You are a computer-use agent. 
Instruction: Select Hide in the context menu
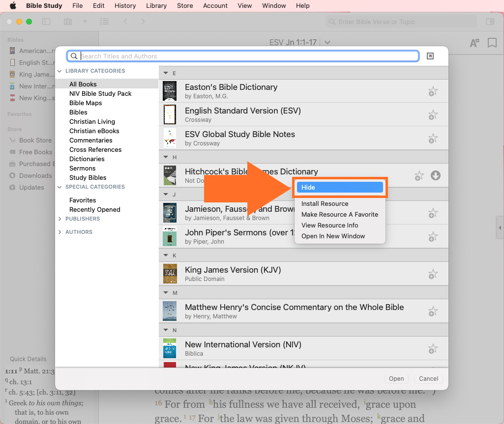tap(339, 187)
